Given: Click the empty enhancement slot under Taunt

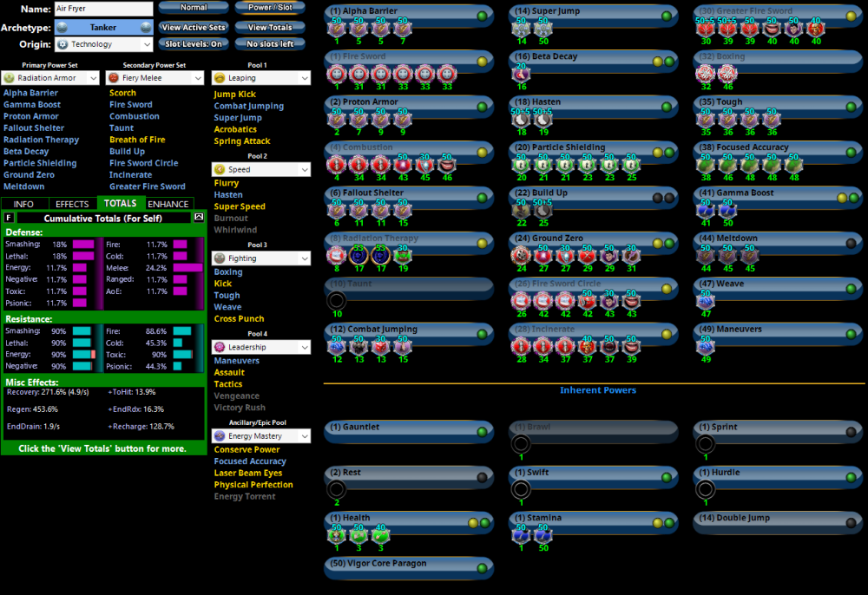Looking at the screenshot, I should point(337,301).
